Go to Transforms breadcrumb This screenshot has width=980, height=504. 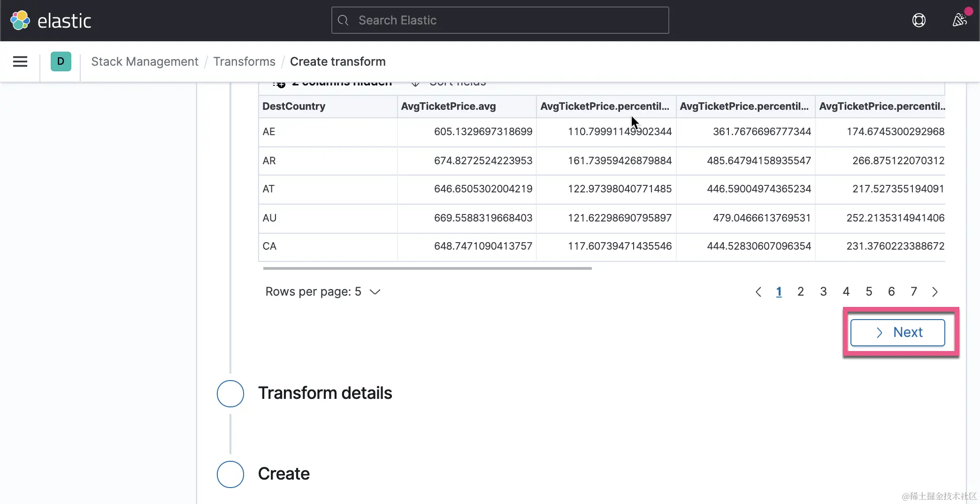click(x=244, y=61)
